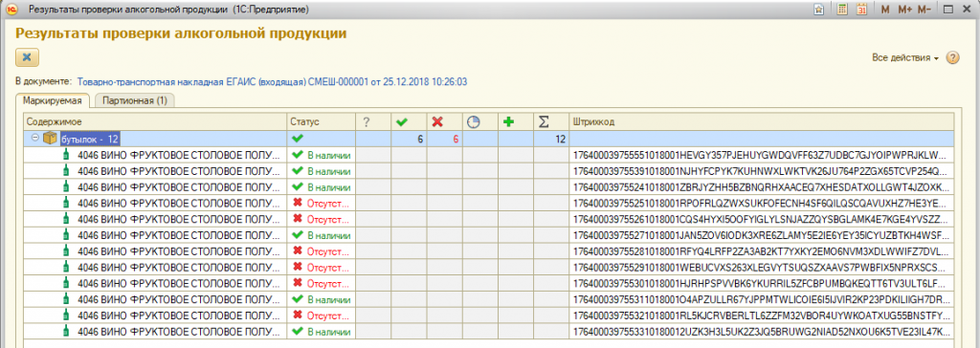Click the clock pie column header

[474, 122]
